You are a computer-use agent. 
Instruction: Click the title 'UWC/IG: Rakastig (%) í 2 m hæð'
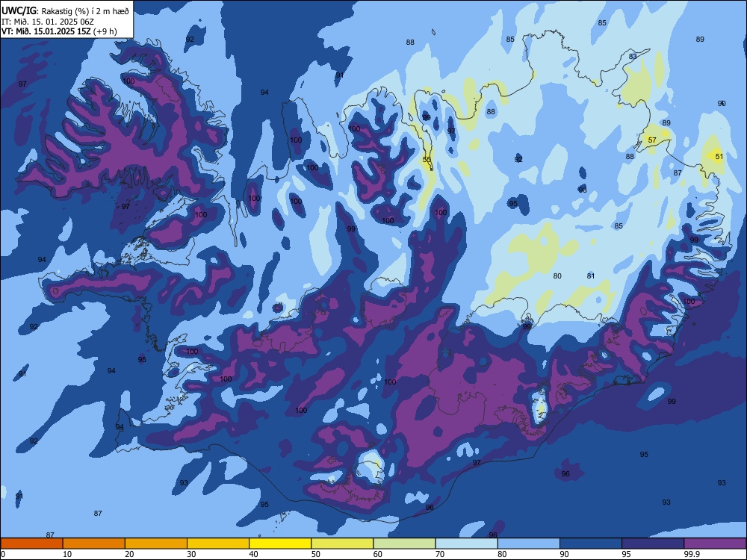[x=65, y=11]
